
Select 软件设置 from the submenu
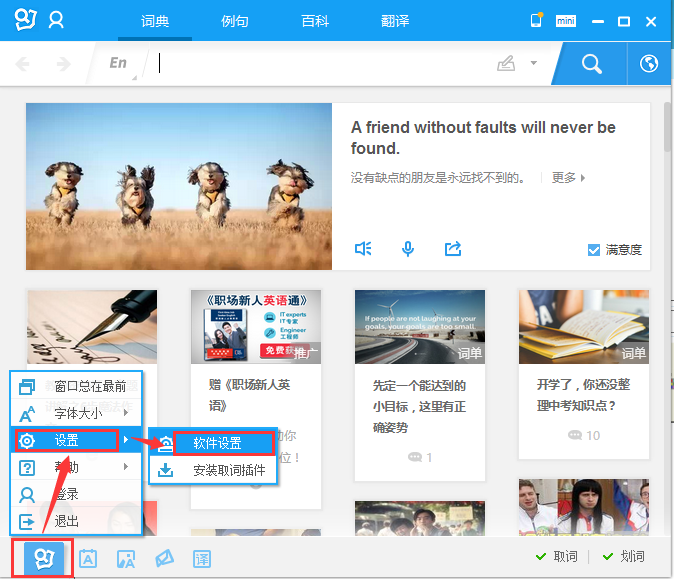pyautogui.click(x=219, y=443)
